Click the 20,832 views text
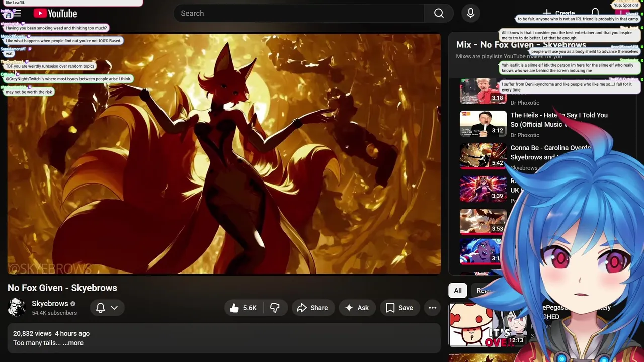This screenshot has width=644, height=362. pyautogui.click(x=32, y=333)
